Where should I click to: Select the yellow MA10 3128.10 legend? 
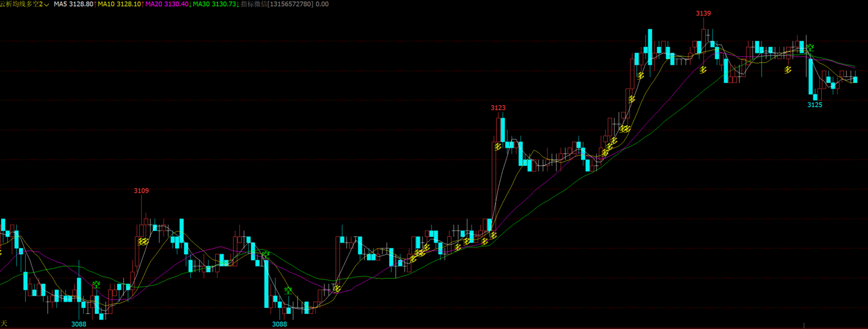tap(119, 4)
